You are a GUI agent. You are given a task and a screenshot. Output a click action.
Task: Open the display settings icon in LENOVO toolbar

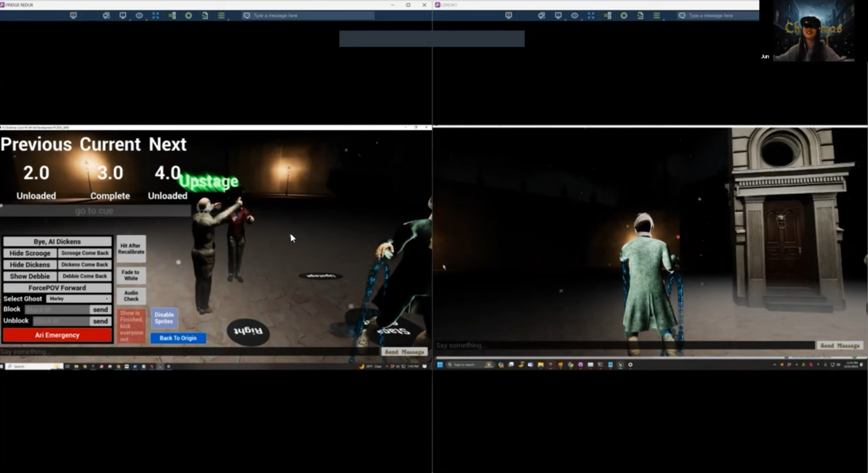pos(558,15)
